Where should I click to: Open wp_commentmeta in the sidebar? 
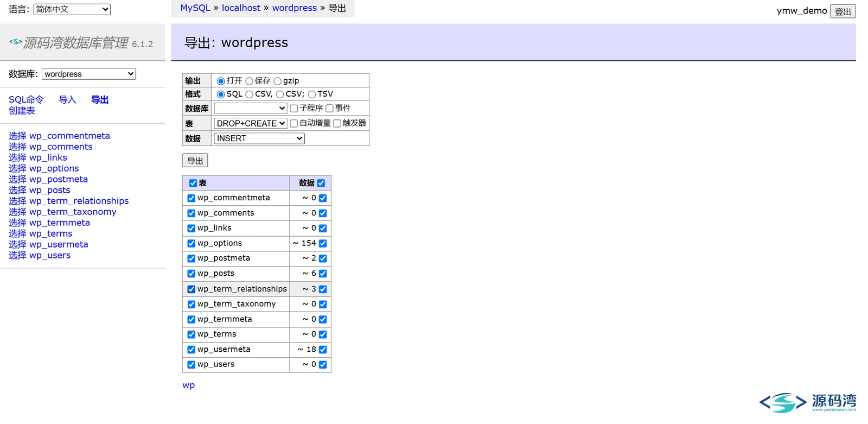click(x=69, y=136)
